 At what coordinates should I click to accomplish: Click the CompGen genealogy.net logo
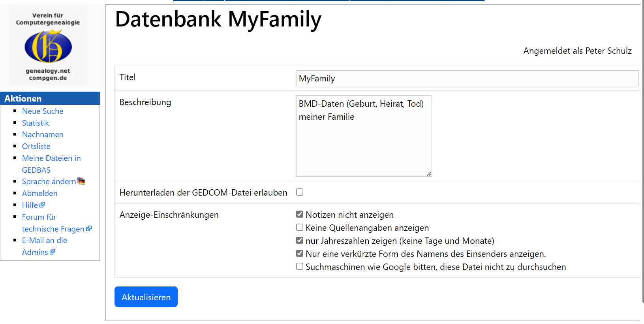(48, 47)
